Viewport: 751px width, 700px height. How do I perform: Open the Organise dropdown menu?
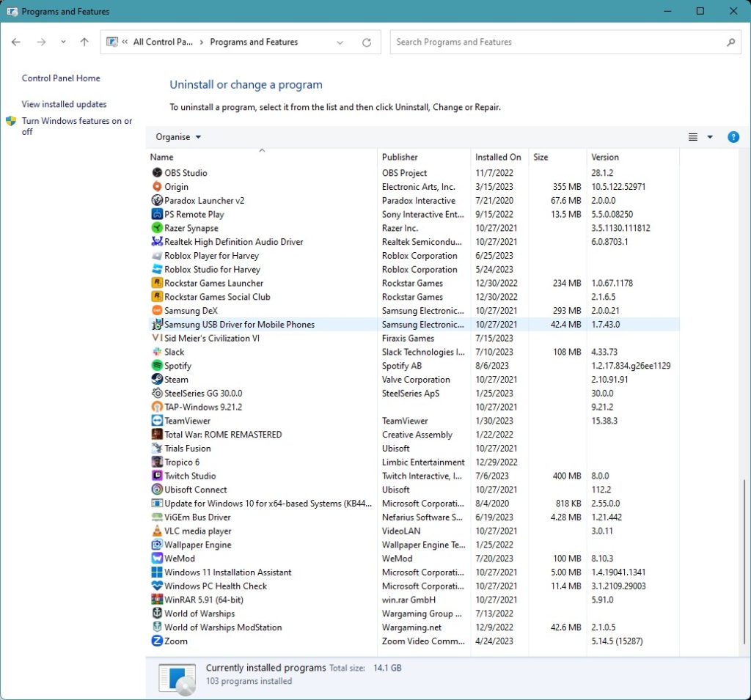pos(178,137)
